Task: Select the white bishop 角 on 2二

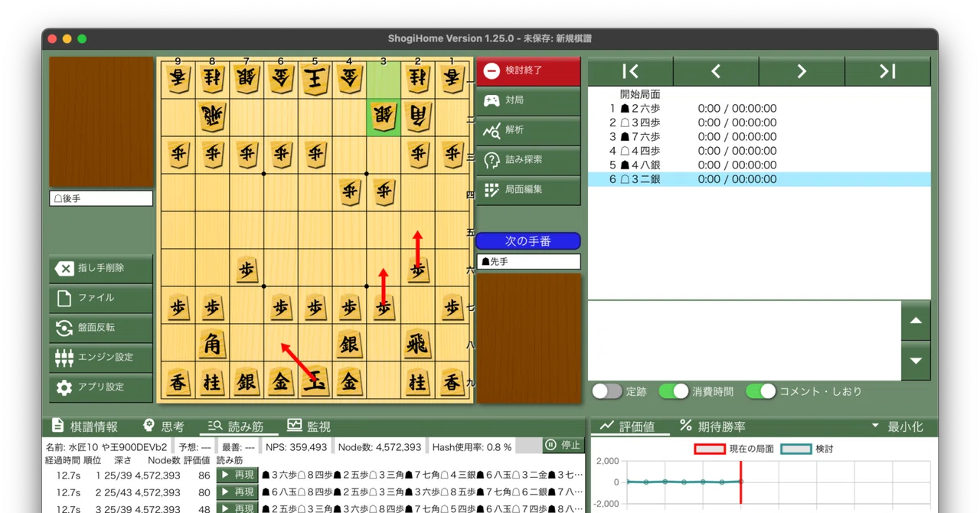Action: [418, 116]
